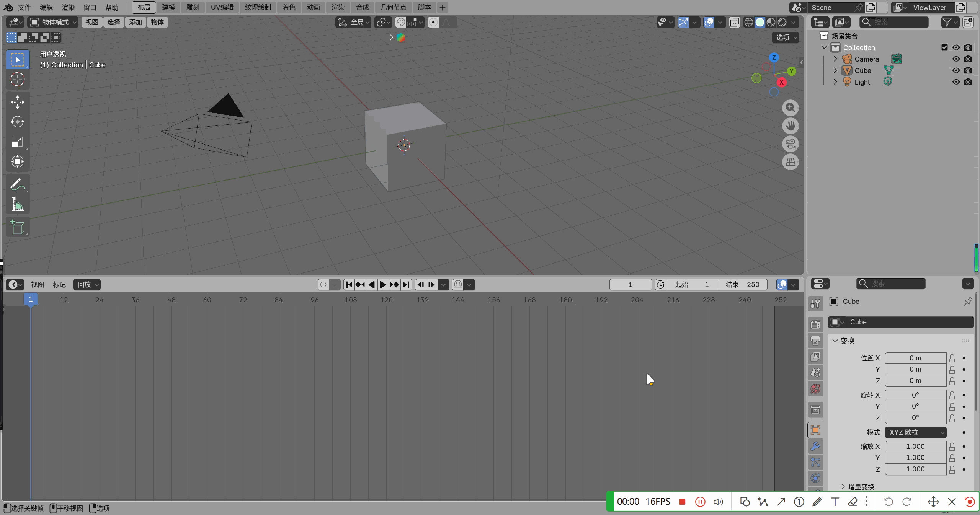
Task: Click the 添加 button in viewport header
Action: pyautogui.click(x=135, y=22)
